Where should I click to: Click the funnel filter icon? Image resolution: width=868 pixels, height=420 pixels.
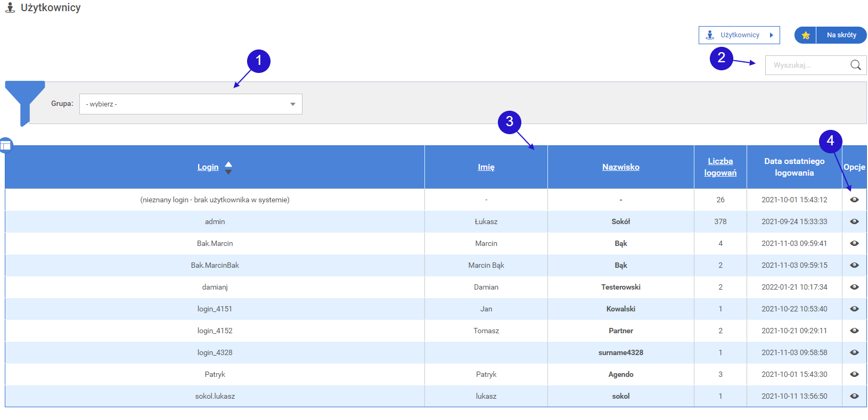pyautogui.click(x=24, y=98)
